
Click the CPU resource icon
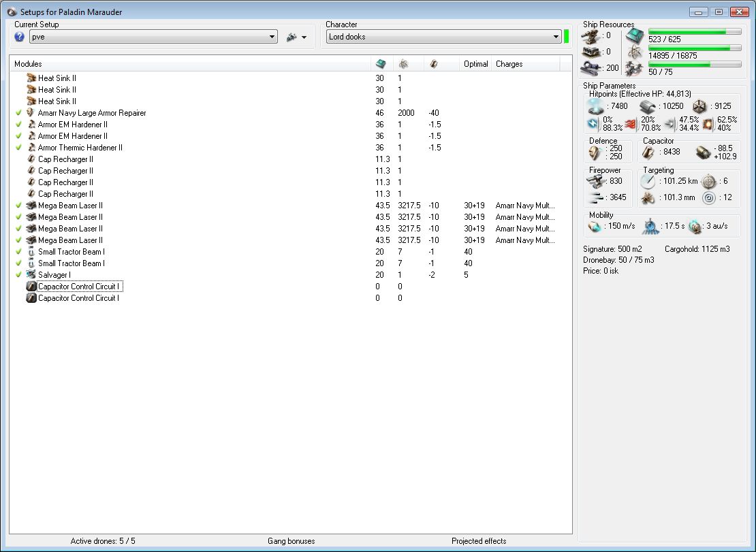point(635,35)
